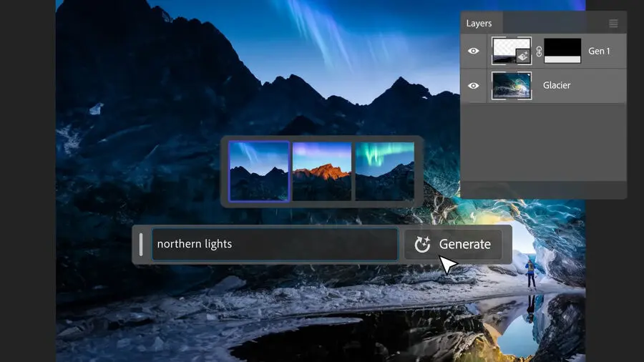Click the Glacier layer thumbnail
This screenshot has width=644, height=362.
click(512, 86)
